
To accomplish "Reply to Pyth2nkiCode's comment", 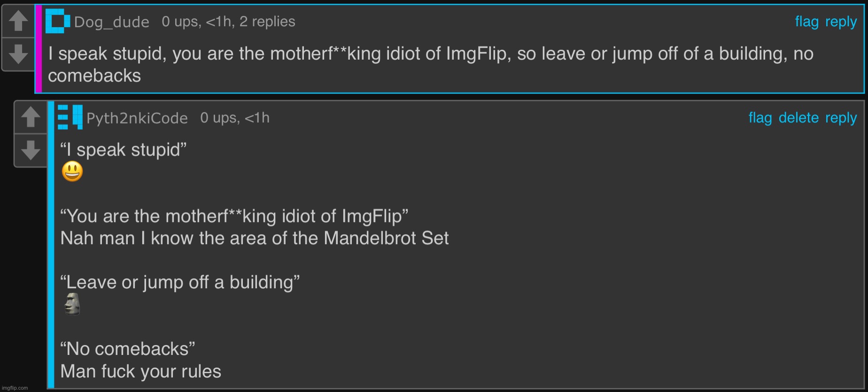I will [842, 117].
